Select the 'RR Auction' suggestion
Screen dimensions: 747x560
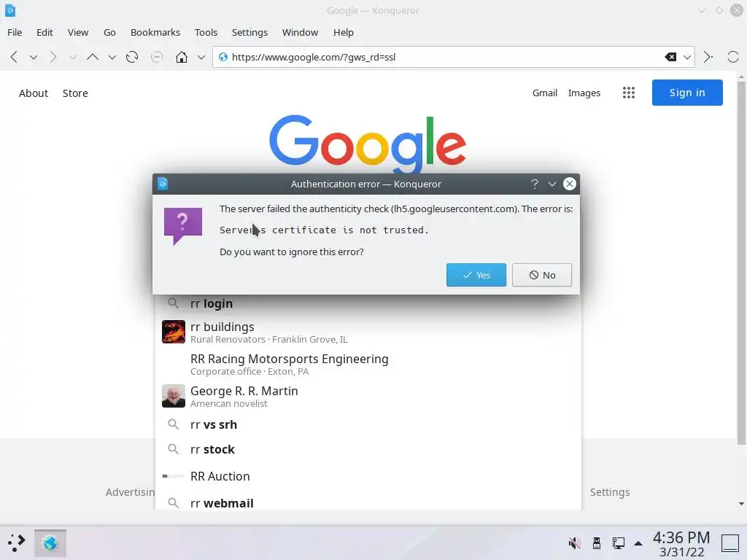pyautogui.click(x=368, y=476)
